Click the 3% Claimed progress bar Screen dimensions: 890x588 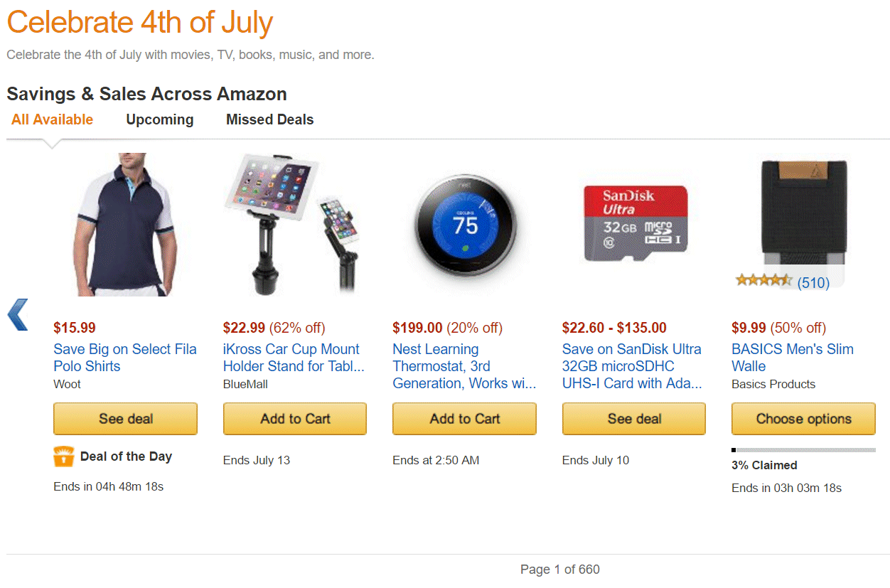(x=803, y=449)
